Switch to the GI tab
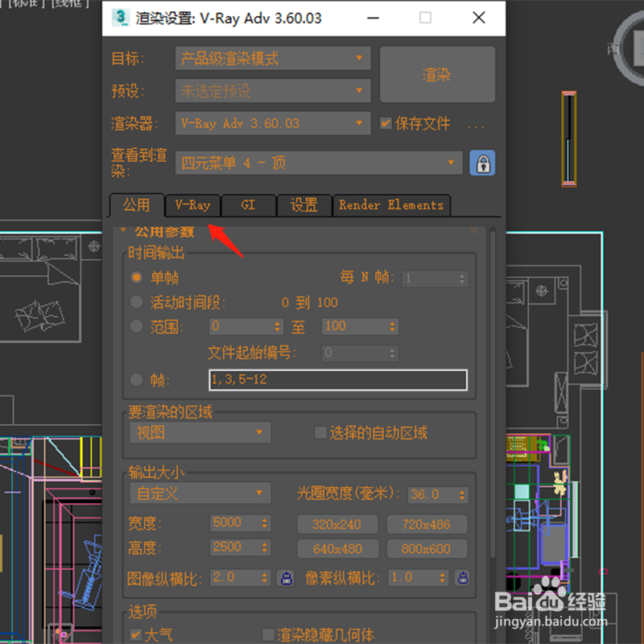 pos(248,205)
